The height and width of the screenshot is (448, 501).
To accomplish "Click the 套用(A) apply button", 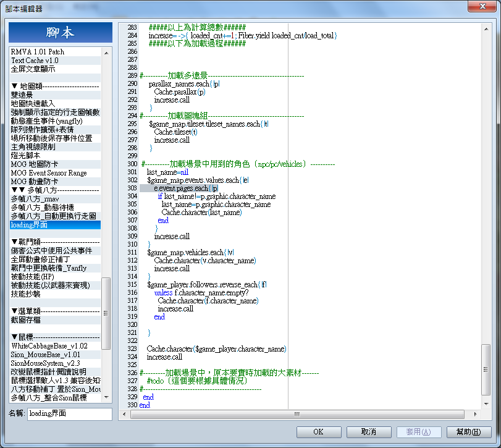I will tap(419, 432).
